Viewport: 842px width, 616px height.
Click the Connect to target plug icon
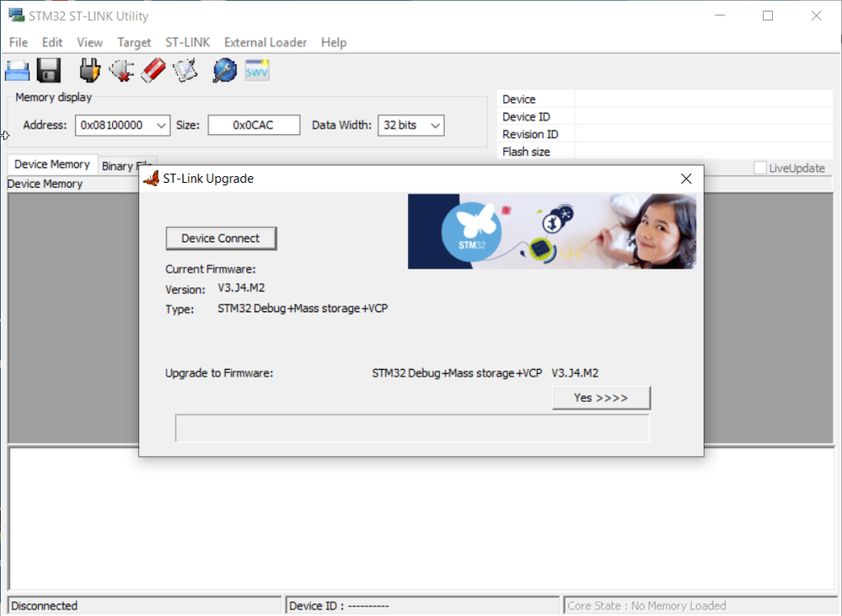(89, 70)
